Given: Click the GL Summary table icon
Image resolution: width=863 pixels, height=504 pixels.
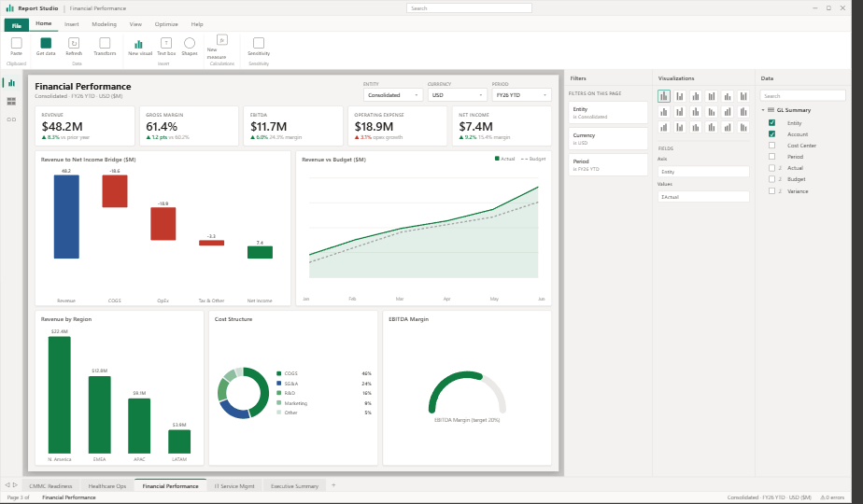Looking at the screenshot, I should 771,110.
